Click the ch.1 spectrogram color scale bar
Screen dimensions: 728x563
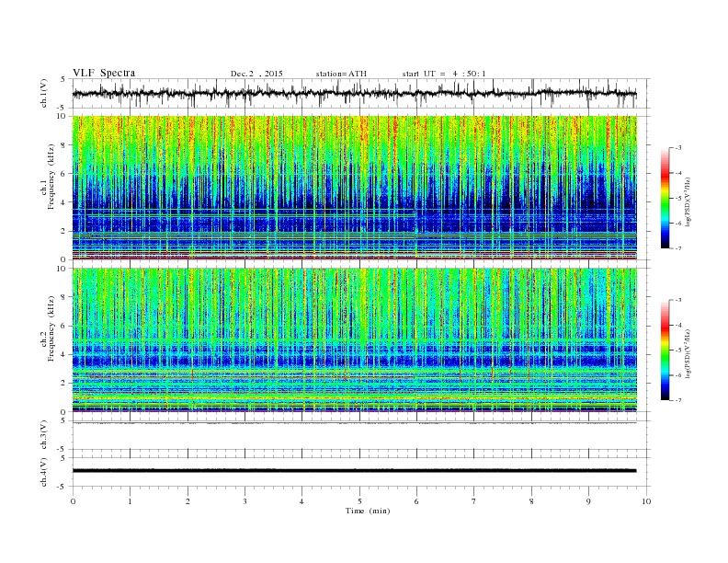[x=665, y=198]
